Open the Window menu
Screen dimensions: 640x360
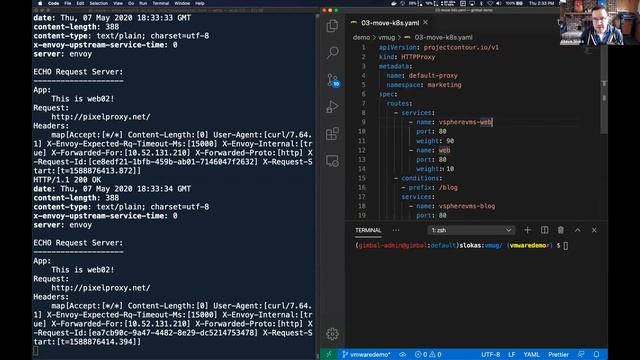182,3
